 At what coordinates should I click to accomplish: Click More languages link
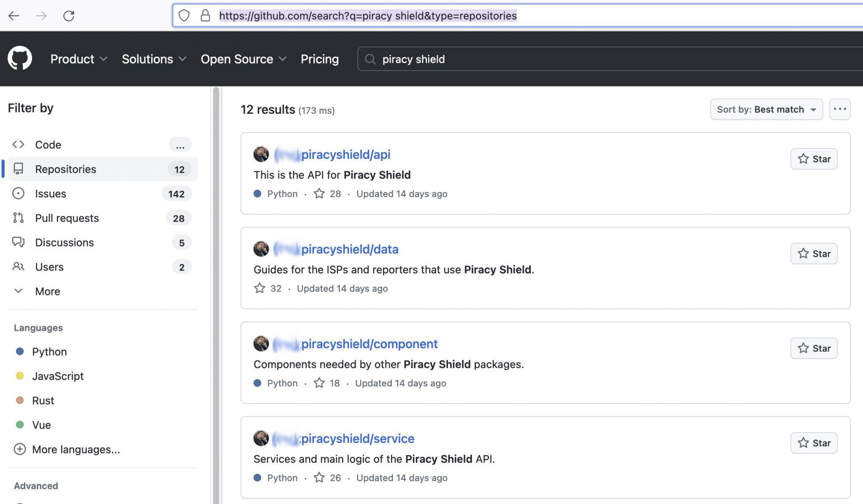point(76,449)
